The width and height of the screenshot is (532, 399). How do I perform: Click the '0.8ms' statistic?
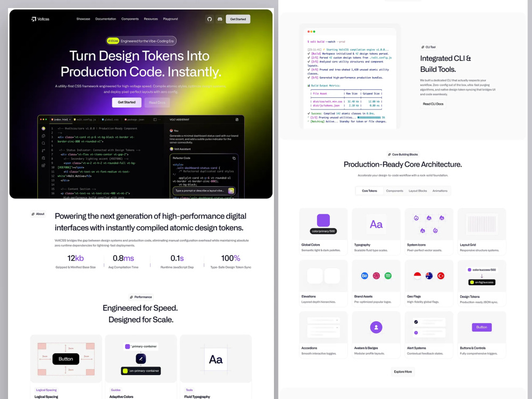[x=123, y=258]
